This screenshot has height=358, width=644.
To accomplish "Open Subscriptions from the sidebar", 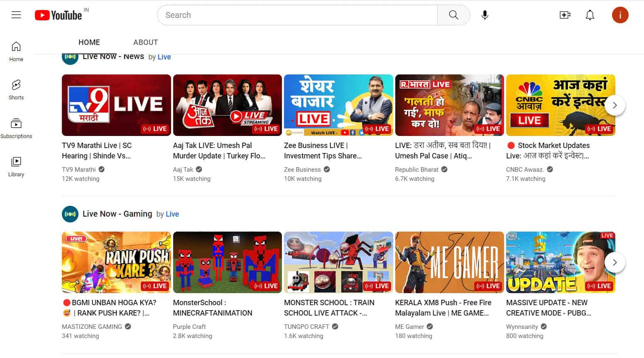I will coord(16,127).
